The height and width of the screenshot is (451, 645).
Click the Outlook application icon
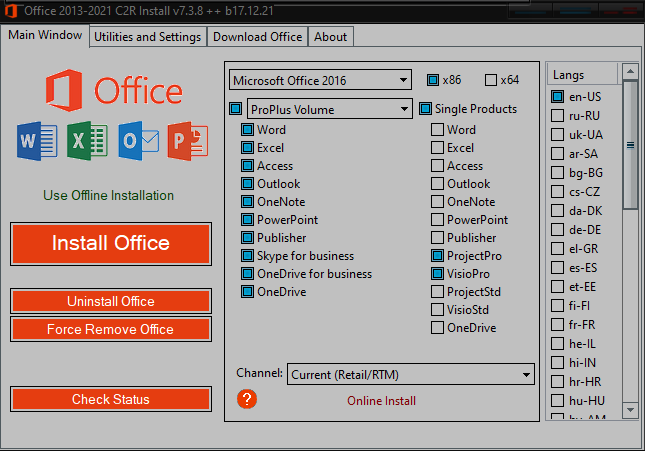(139, 141)
